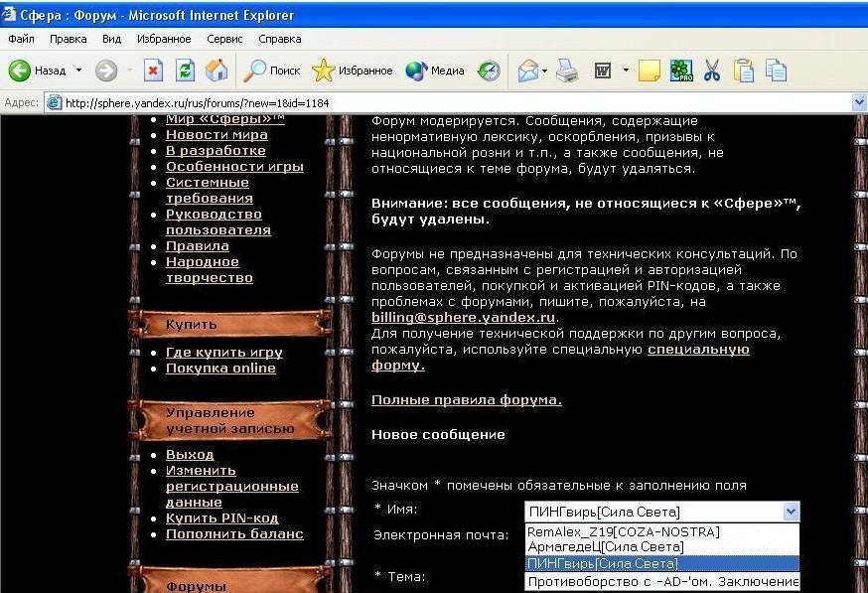The width and height of the screenshot is (868, 593).
Task: Open the Избранное menu
Action: [164, 39]
